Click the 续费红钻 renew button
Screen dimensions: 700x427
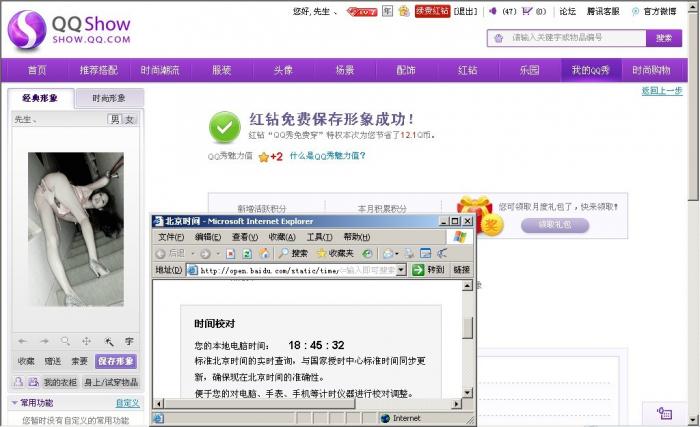(432, 11)
